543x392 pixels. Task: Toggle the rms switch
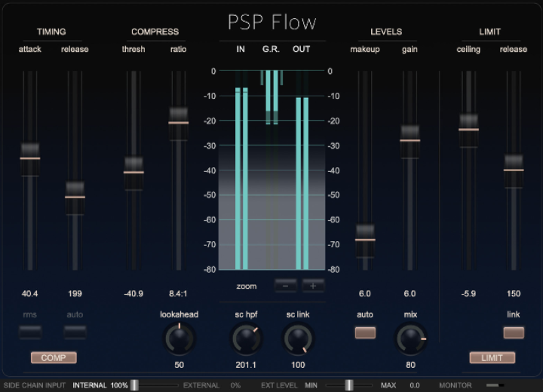[30, 332]
